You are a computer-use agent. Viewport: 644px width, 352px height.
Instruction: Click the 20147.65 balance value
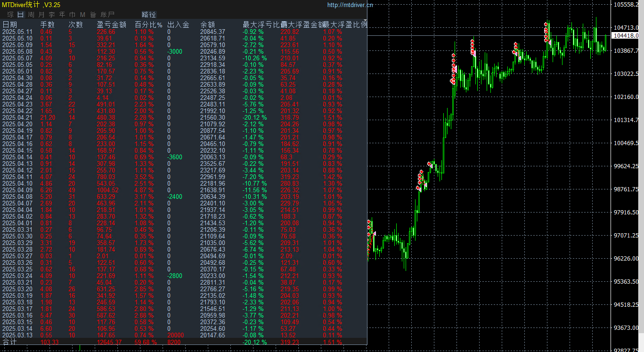(x=212, y=335)
